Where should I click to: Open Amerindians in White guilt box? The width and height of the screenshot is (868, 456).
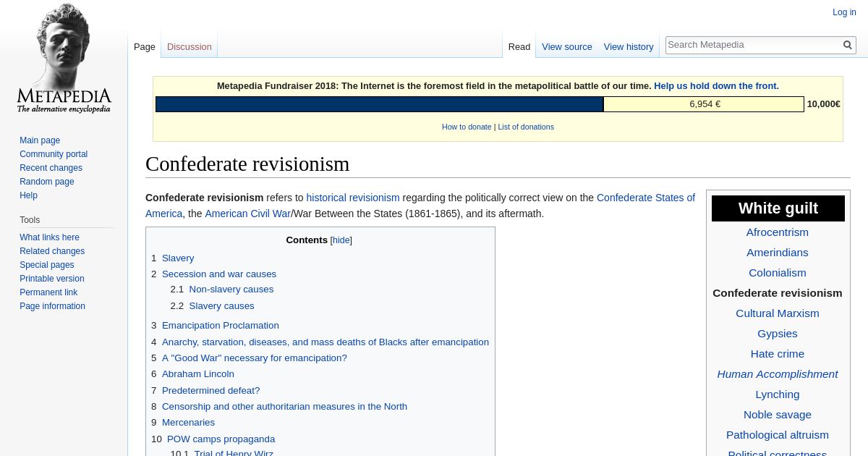click(778, 253)
